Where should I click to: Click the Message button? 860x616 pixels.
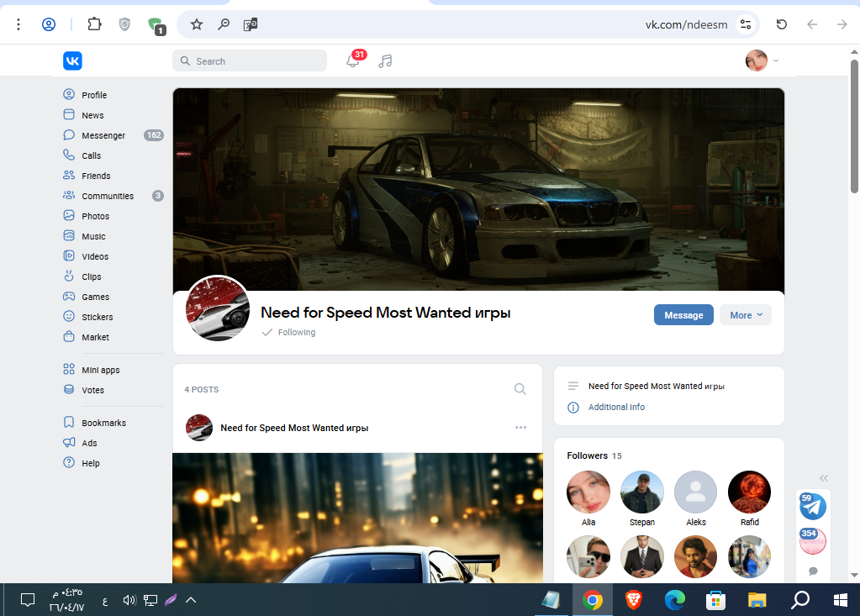coord(683,315)
